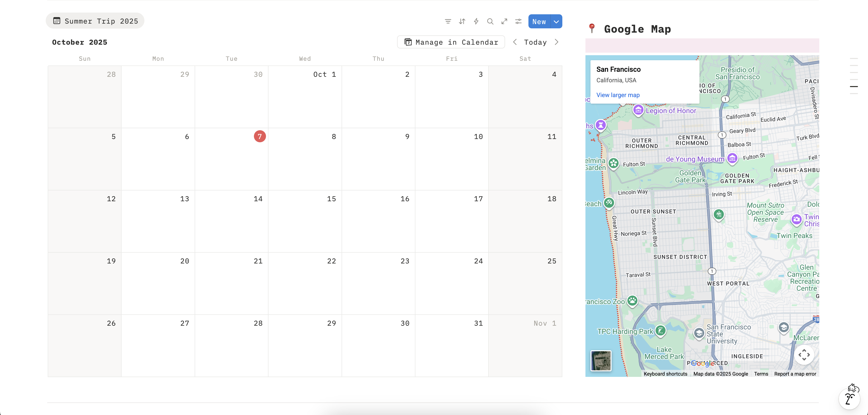
Task: Go to next month with right chevron
Action: 556,42
